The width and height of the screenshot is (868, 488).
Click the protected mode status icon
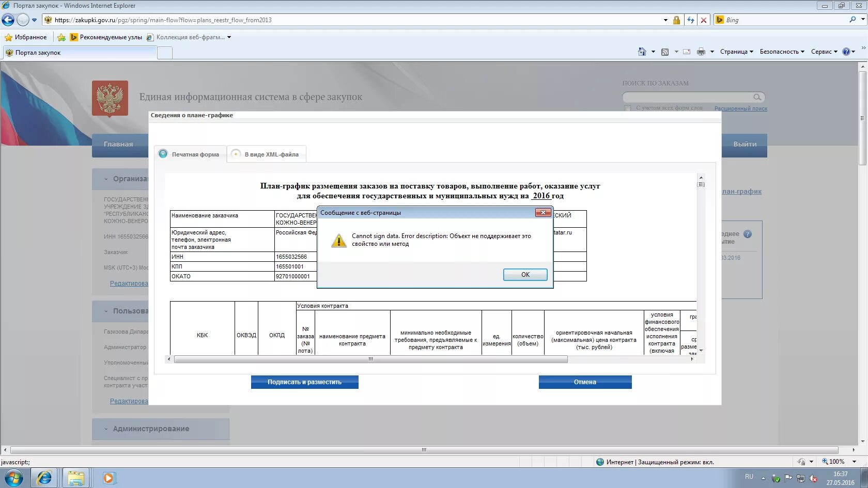tap(801, 462)
